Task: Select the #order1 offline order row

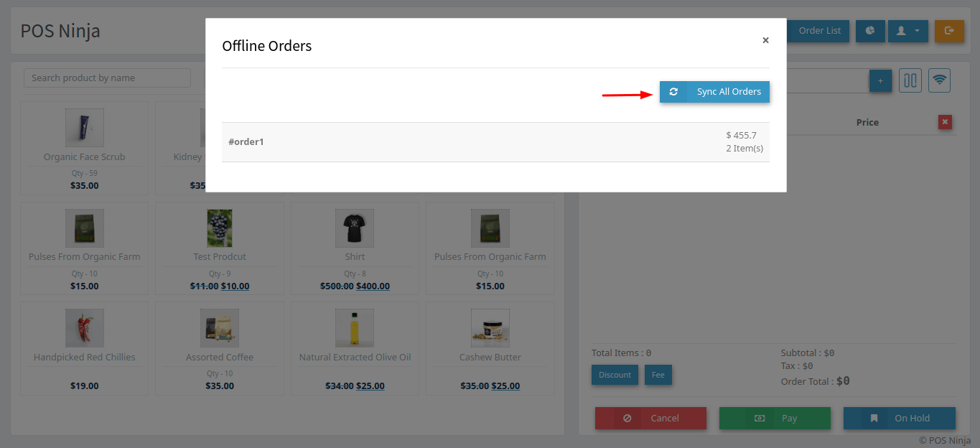Action: tap(495, 142)
